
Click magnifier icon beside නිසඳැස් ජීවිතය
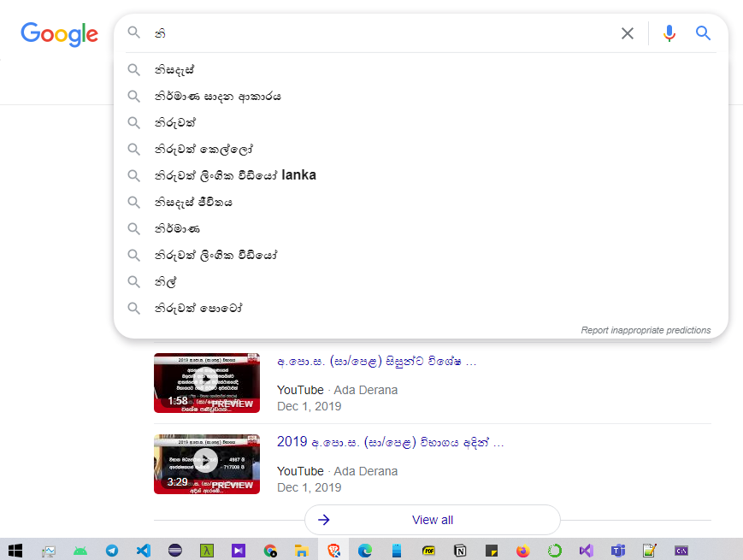(x=134, y=203)
